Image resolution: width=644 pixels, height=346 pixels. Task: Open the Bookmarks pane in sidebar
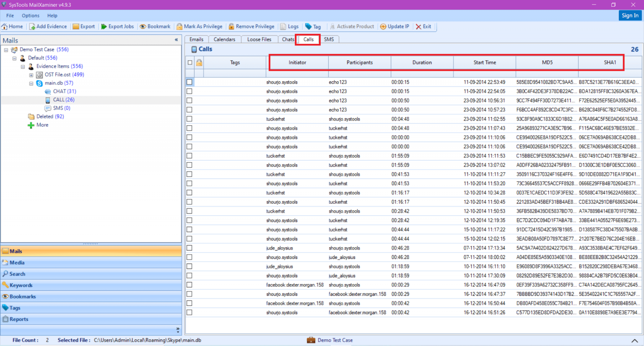click(91, 297)
